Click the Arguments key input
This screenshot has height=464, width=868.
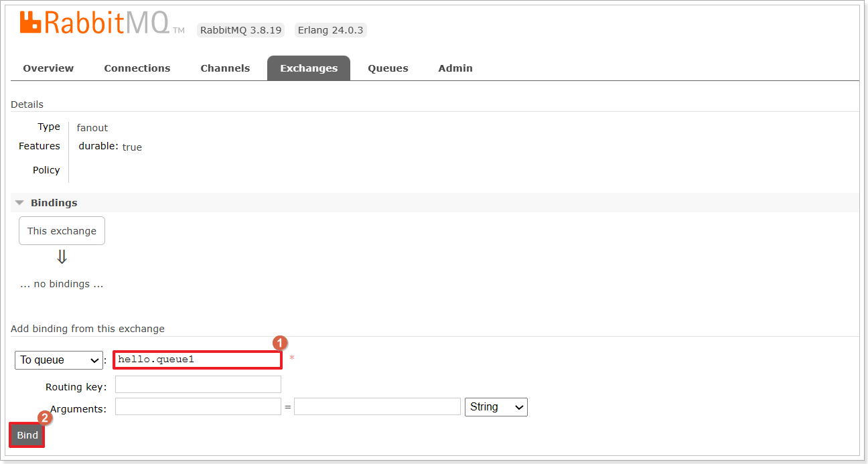click(198, 406)
